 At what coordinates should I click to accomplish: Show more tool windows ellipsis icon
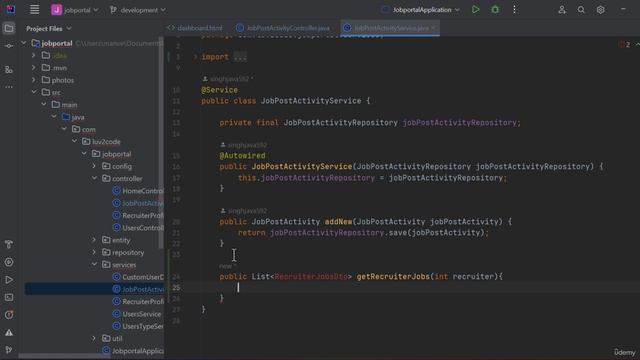point(9,87)
